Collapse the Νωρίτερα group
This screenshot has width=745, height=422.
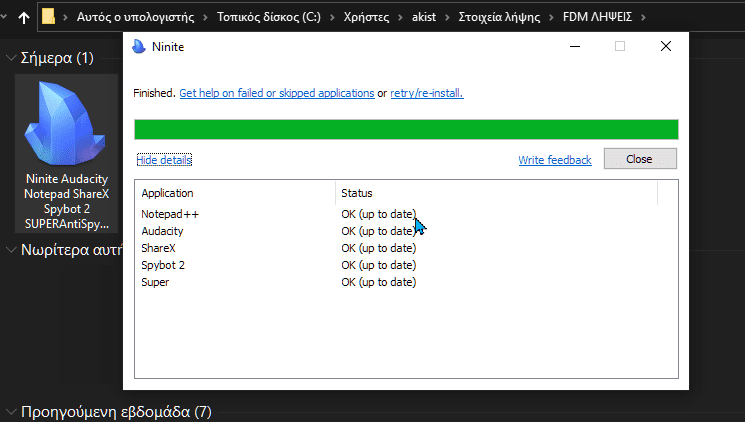(x=11, y=250)
